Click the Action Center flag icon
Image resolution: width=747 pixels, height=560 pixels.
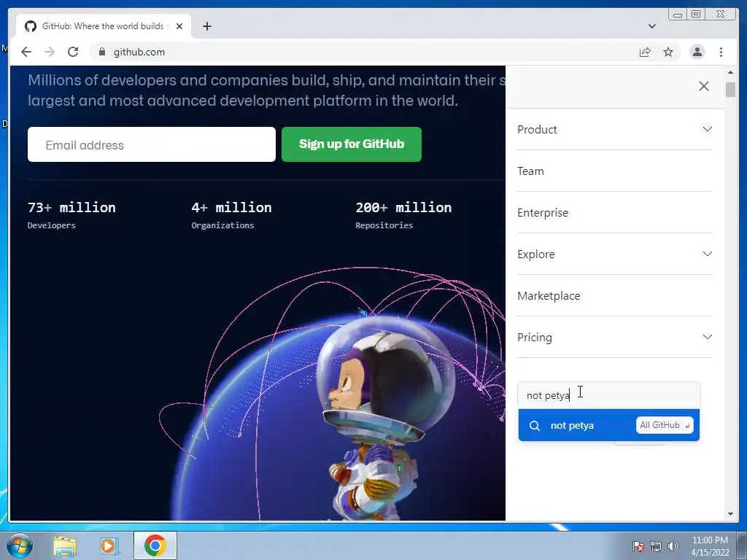pos(638,546)
